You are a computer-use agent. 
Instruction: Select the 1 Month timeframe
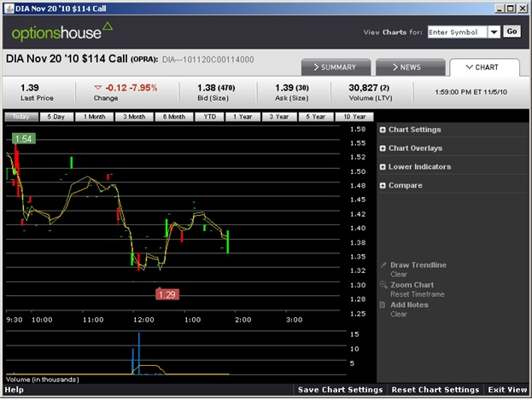[x=94, y=117]
